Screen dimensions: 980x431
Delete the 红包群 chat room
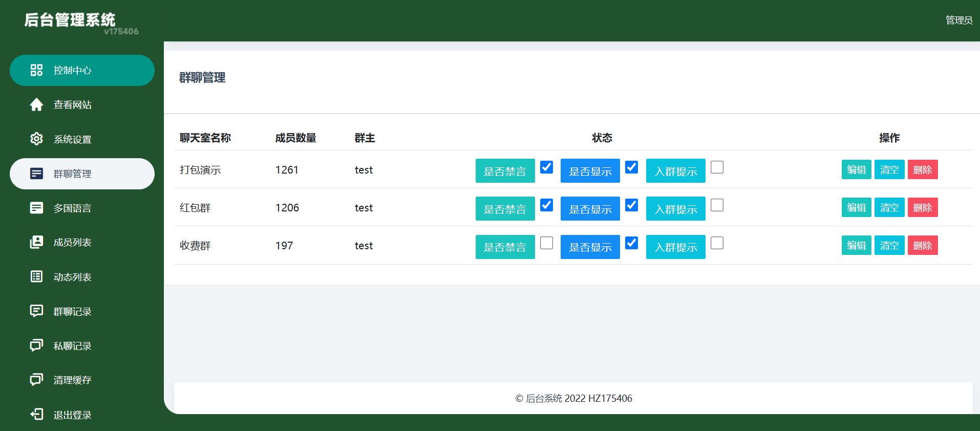coord(922,208)
